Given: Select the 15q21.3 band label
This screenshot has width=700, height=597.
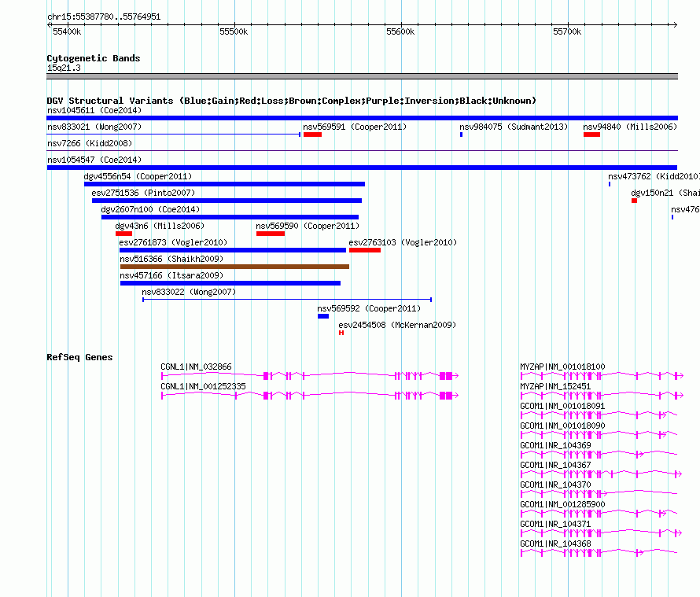Looking at the screenshot, I should 64,68.
